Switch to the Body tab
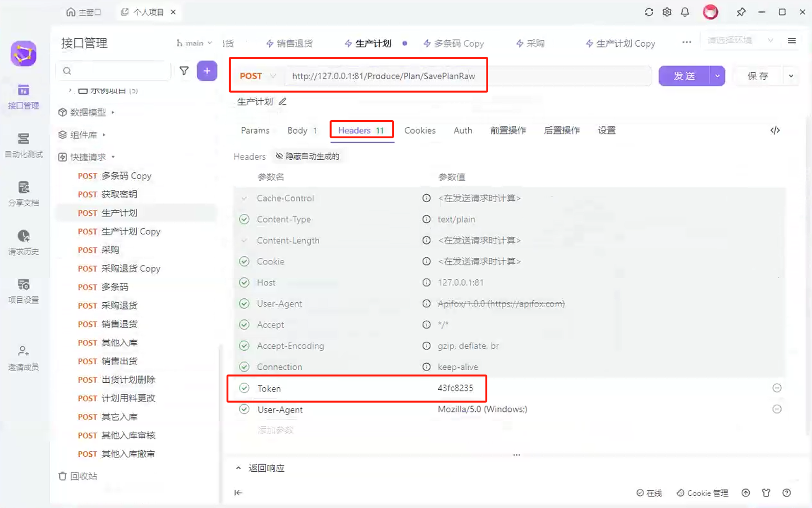This screenshot has height=508, width=812. point(302,130)
